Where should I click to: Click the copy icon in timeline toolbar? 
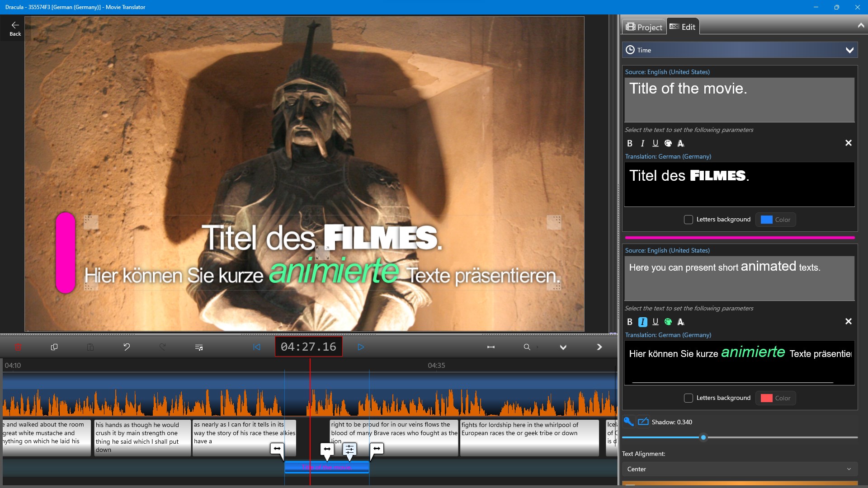tap(54, 347)
